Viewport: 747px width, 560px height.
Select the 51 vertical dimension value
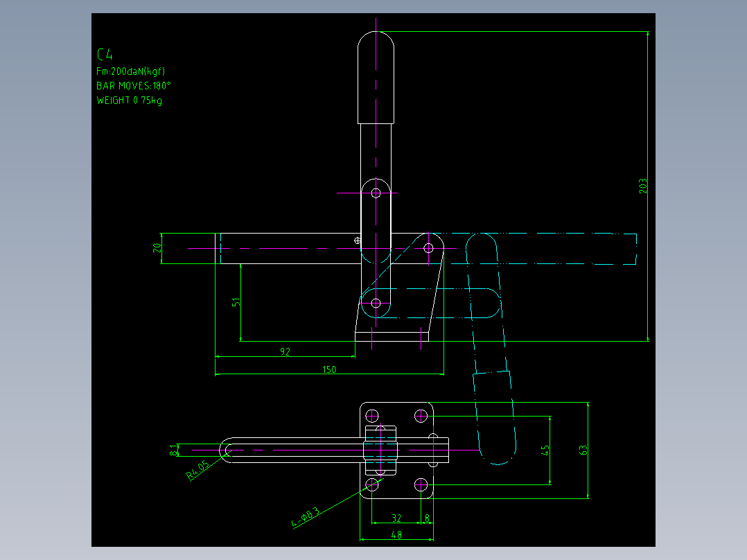pyautogui.click(x=236, y=302)
